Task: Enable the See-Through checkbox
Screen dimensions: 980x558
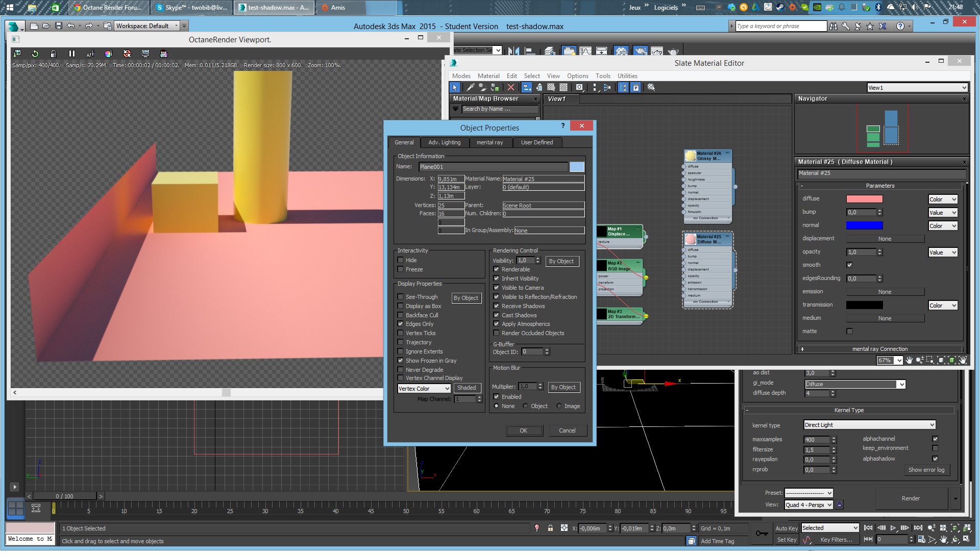Action: [x=401, y=297]
